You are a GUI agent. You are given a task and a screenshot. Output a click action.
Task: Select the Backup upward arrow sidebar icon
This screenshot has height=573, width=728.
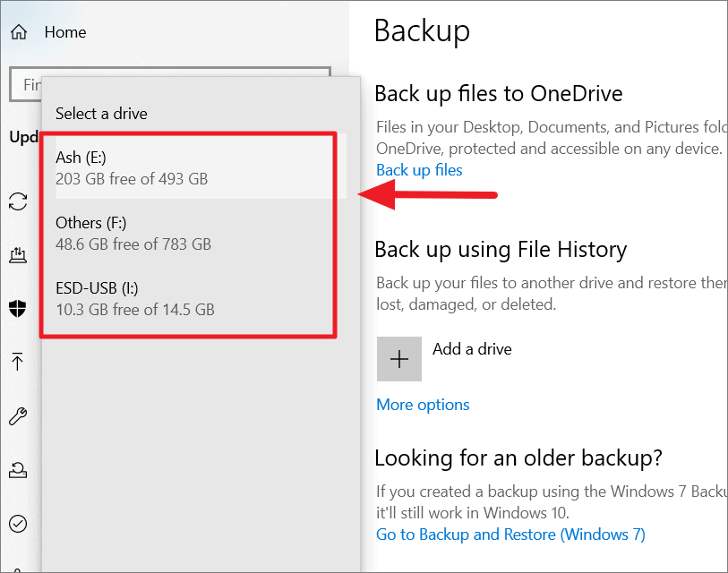click(18, 362)
